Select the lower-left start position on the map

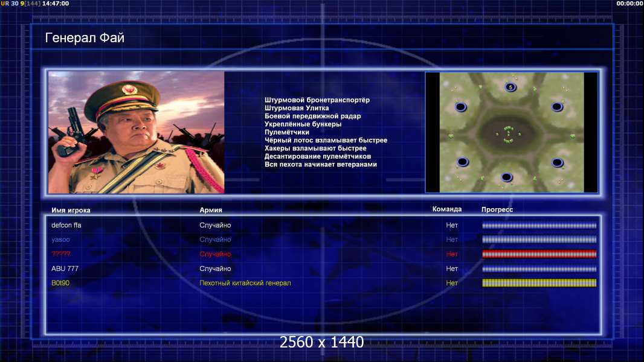click(463, 162)
